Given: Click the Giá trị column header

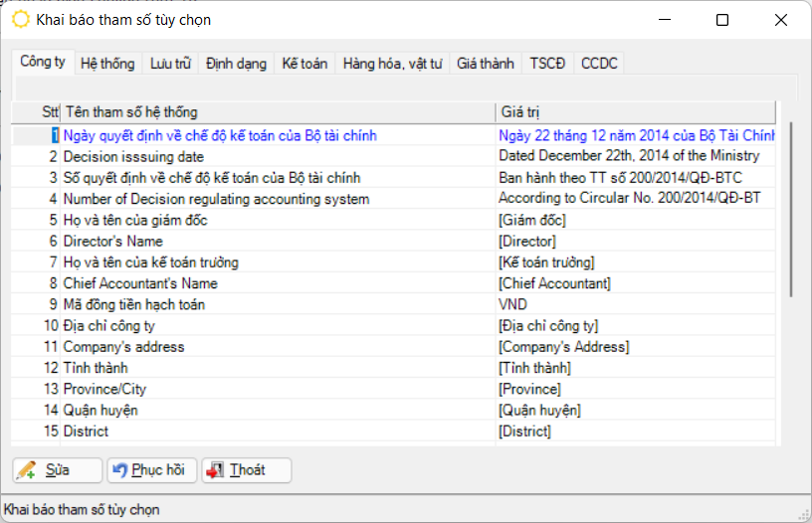Looking at the screenshot, I should tap(635, 112).
